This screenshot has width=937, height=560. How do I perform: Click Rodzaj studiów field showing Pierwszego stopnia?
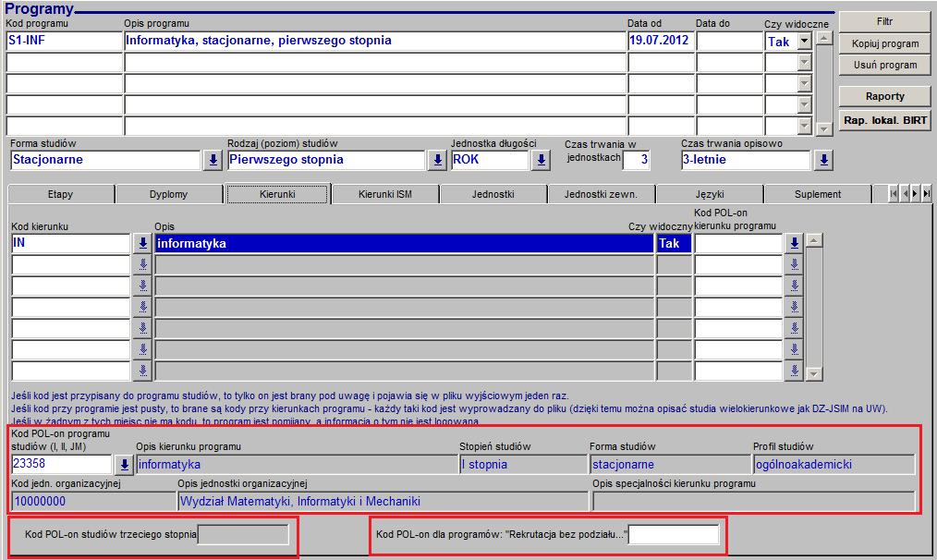click(x=326, y=160)
